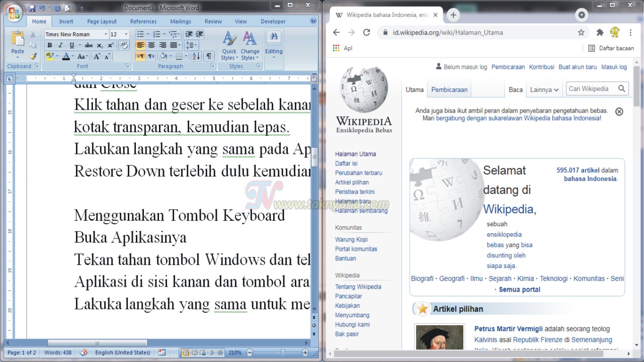Open Paragraph dialog launcher

click(x=212, y=66)
